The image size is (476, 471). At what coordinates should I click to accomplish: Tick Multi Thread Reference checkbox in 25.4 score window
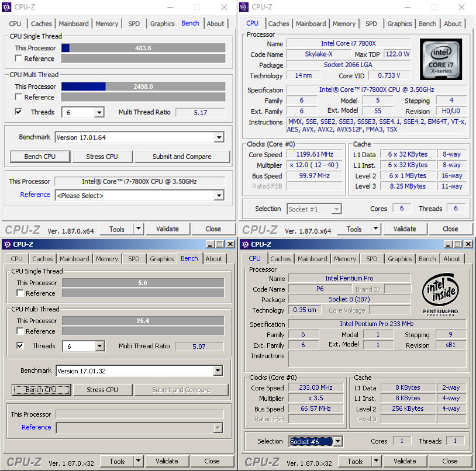[20, 331]
